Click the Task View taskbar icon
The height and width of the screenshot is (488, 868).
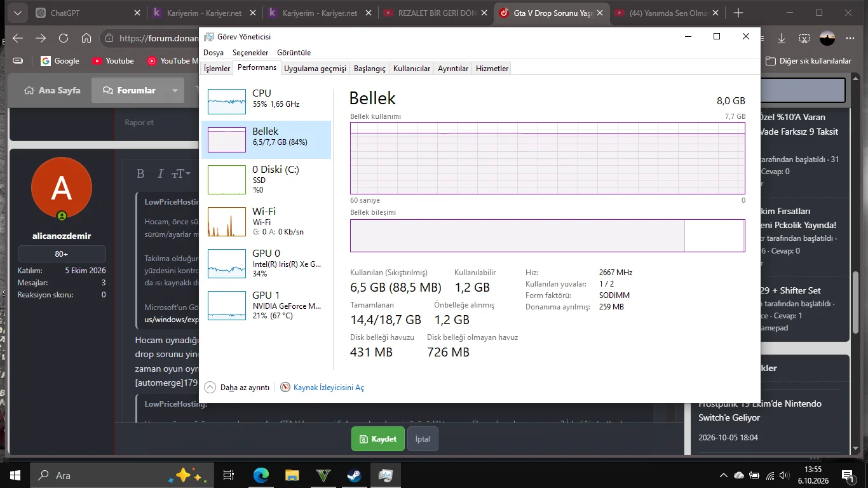pos(229,475)
